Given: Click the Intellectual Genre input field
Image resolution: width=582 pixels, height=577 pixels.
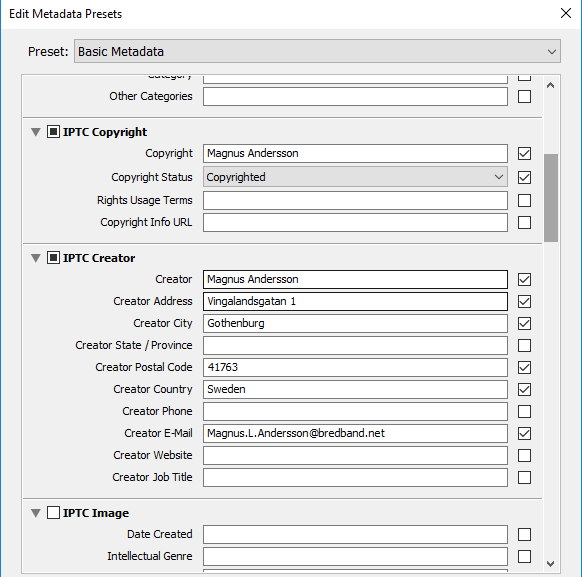Looking at the screenshot, I should tap(355, 557).
